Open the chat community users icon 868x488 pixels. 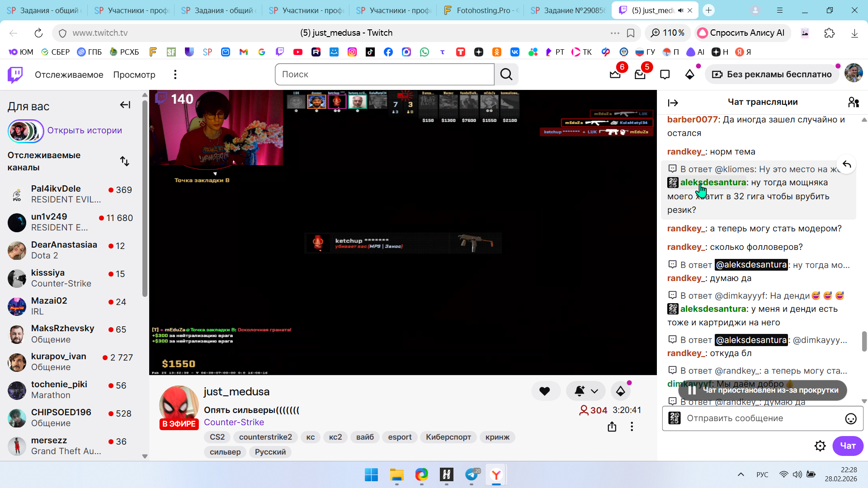tap(853, 103)
